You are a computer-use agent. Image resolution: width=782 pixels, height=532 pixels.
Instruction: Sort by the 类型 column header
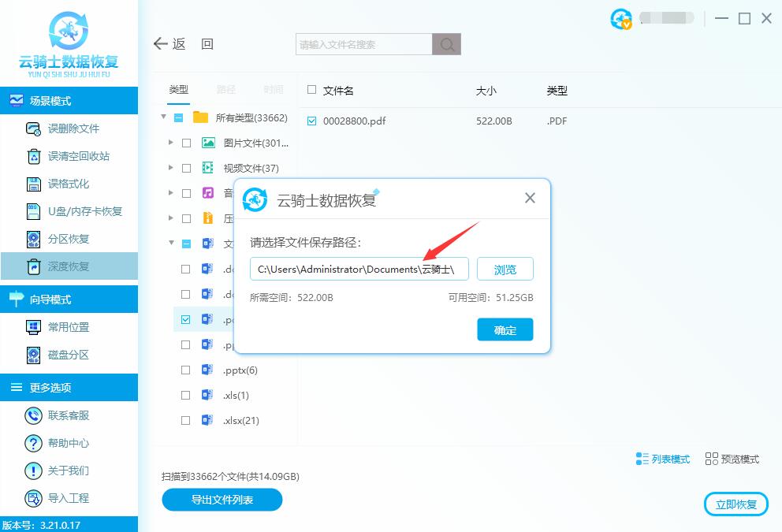pyautogui.click(x=557, y=91)
